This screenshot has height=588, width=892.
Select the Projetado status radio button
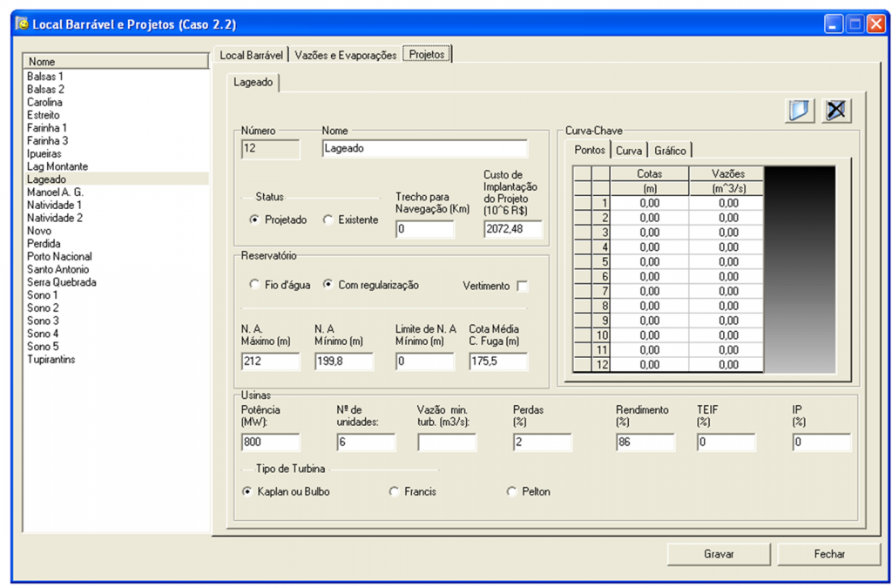(x=254, y=220)
